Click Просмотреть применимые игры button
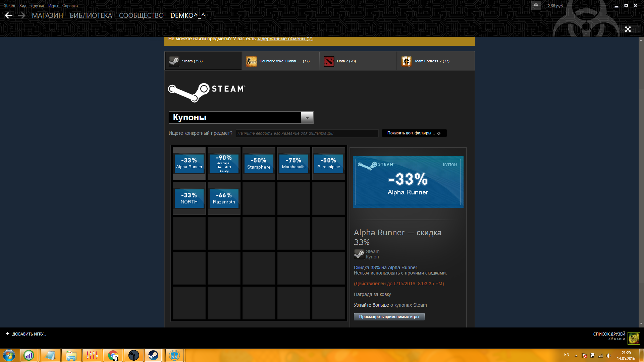644x362 pixels. coord(389,317)
